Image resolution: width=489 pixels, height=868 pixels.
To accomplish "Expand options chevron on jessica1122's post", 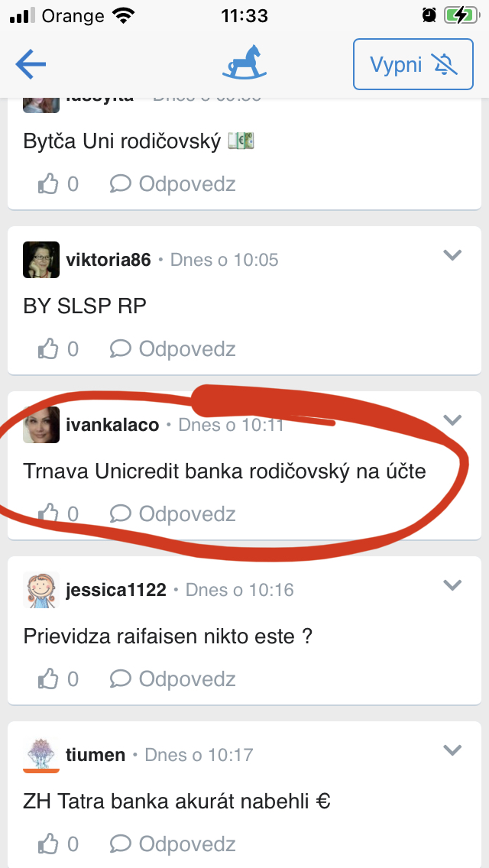I will click(452, 585).
